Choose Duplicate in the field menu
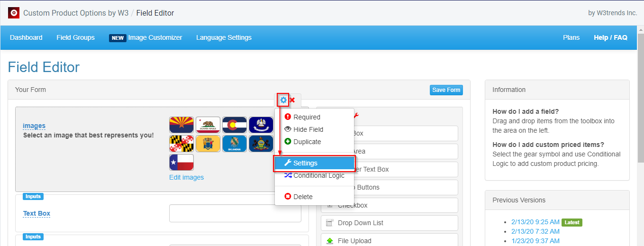The height and width of the screenshot is (246, 644). point(314,142)
